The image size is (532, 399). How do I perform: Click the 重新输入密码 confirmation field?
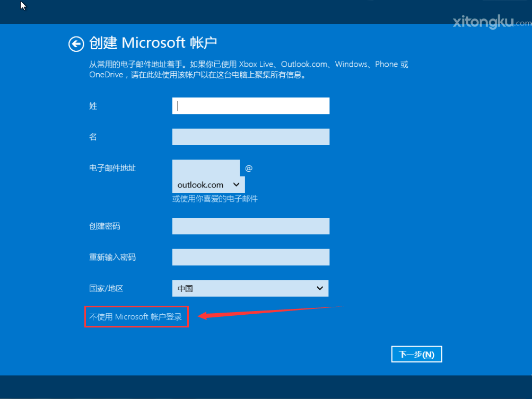(x=250, y=257)
